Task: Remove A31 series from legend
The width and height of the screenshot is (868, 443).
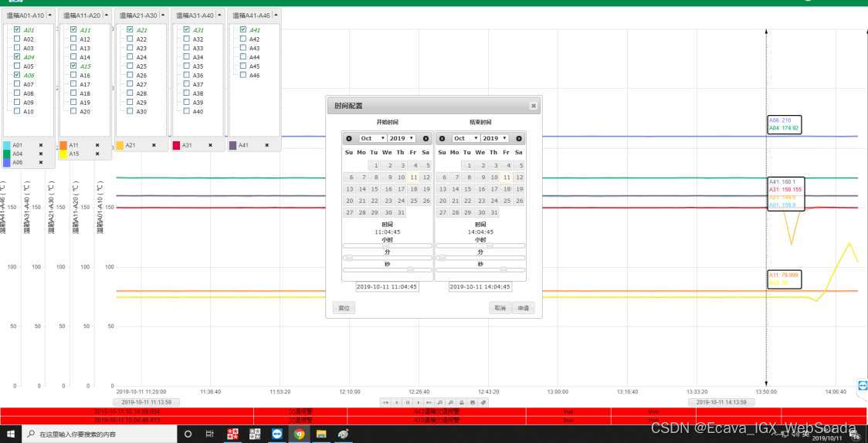Action: pos(210,145)
